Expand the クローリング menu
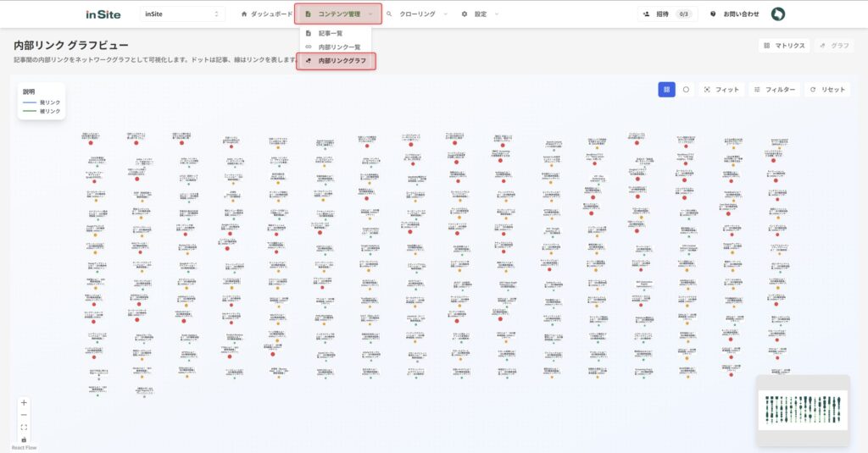Image resolution: width=868 pixels, height=453 pixels. [x=418, y=14]
